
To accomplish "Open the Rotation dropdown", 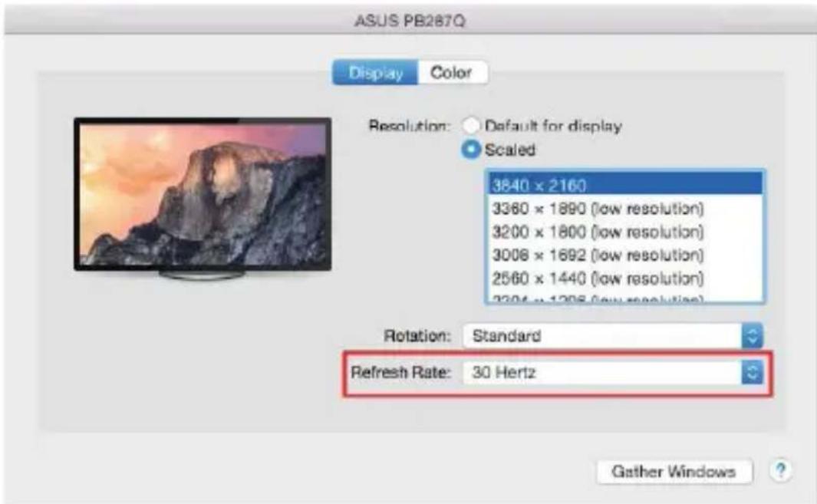I will 613,336.
